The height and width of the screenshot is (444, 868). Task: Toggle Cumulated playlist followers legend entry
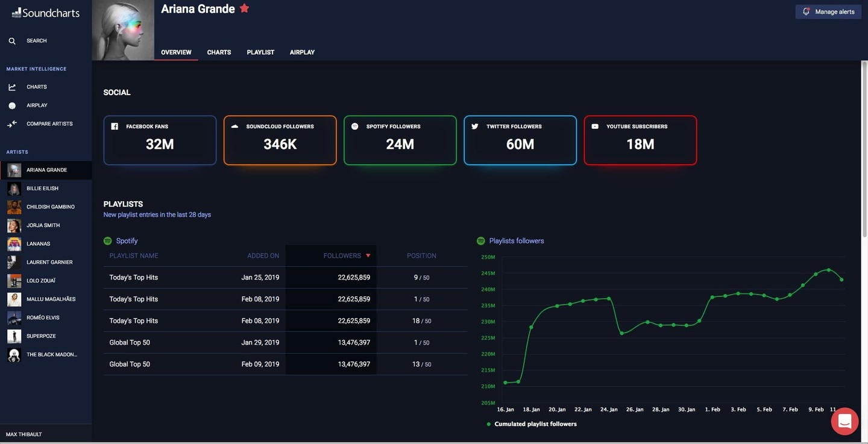tap(532, 424)
